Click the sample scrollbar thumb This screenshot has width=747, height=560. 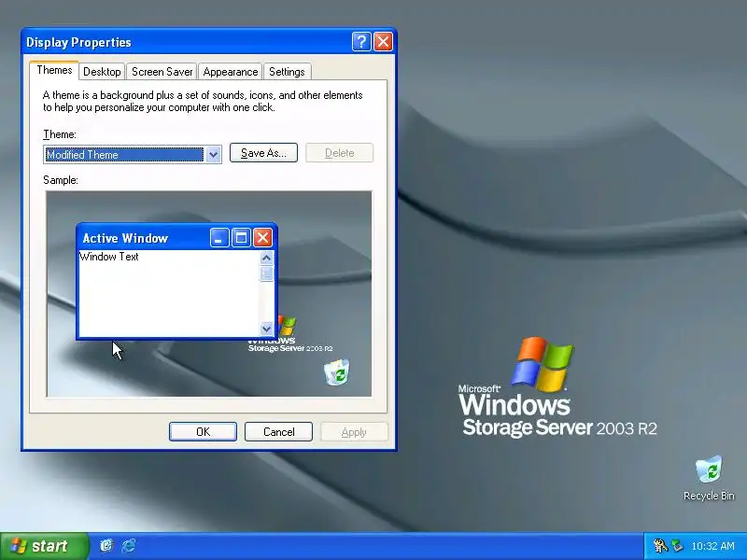[x=266, y=273]
